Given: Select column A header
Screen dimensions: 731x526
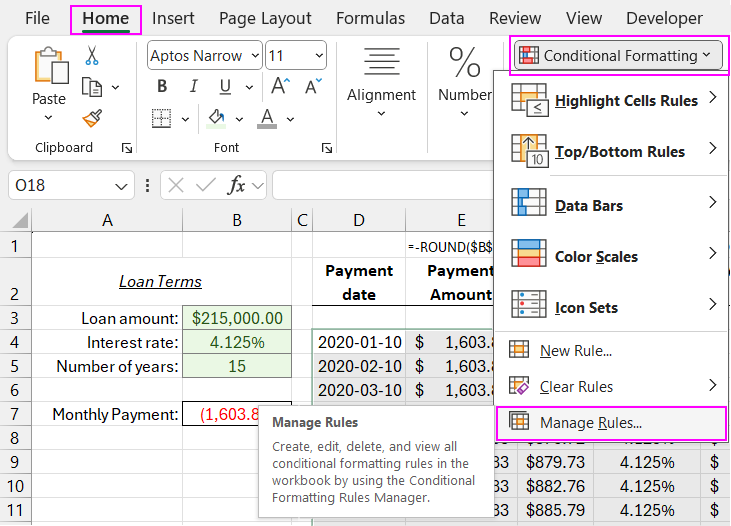Looking at the screenshot, I should (x=107, y=220).
